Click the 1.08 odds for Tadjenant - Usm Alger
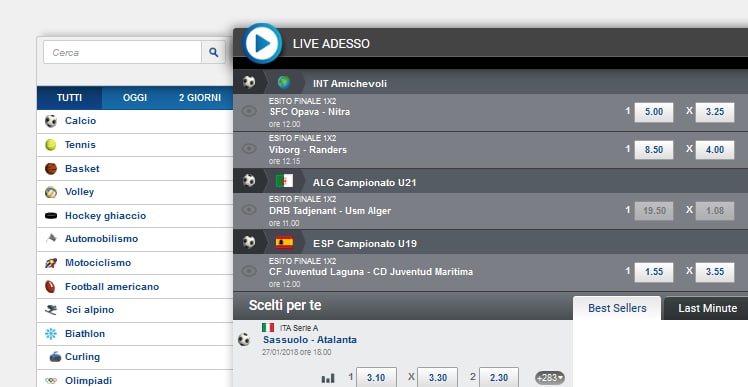The height and width of the screenshot is (387, 748). pos(715,211)
